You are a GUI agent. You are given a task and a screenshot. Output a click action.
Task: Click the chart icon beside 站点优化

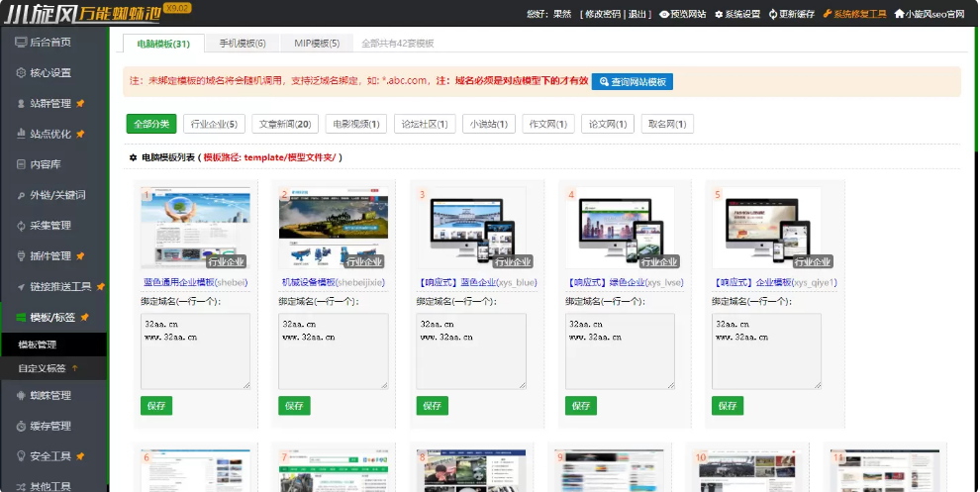tap(21, 134)
